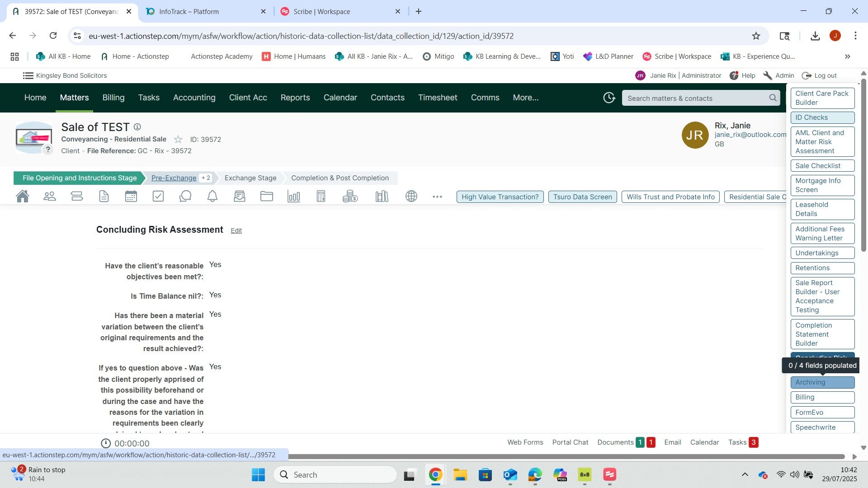Viewport: 868px width, 488px height.
Task: Click the matter calendar icon
Action: click(131, 197)
